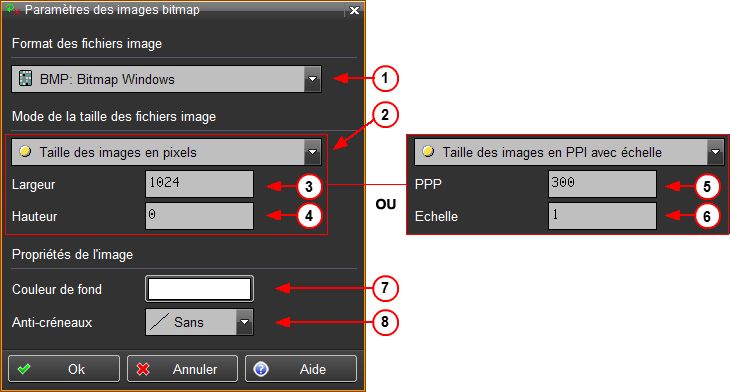The image size is (730, 392).
Task: Expand the PPI avec échelle dropdown arrow
Action: point(715,152)
